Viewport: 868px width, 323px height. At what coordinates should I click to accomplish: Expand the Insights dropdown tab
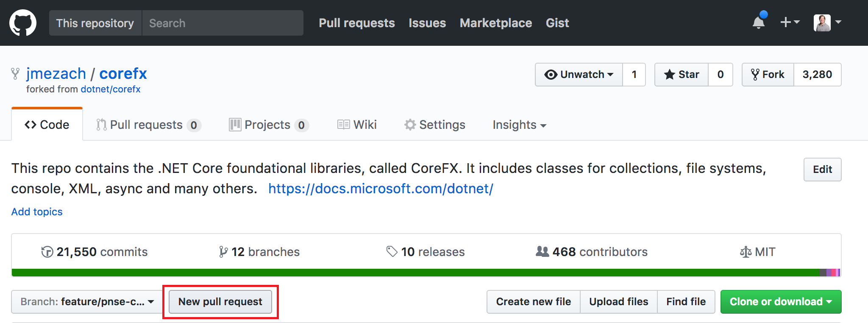click(x=520, y=125)
